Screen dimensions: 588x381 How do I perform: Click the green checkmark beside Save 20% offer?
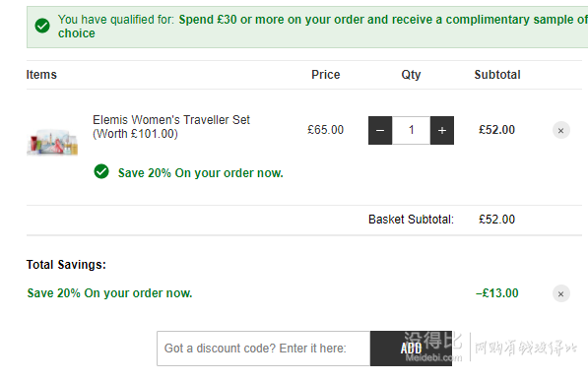(101, 171)
